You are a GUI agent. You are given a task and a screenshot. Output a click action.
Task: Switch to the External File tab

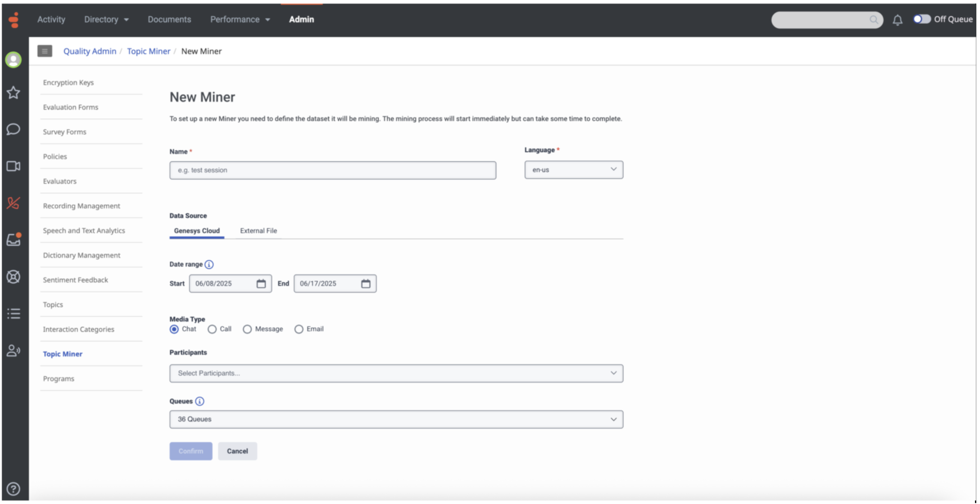pyautogui.click(x=258, y=231)
